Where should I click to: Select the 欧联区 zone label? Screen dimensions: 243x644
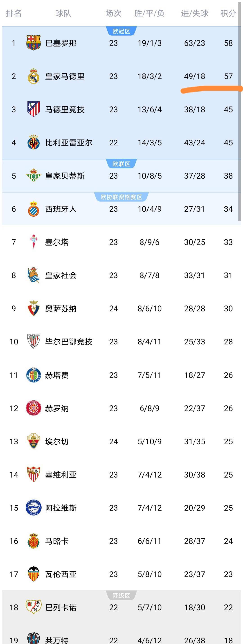click(121, 164)
